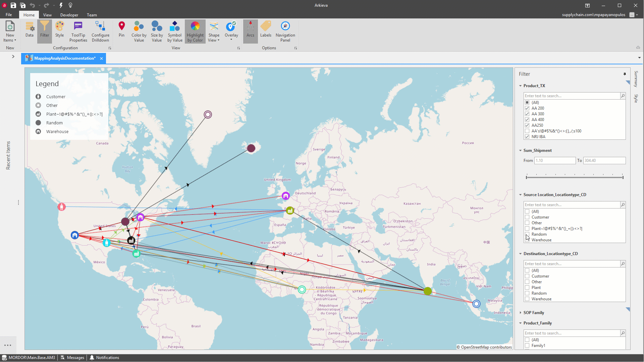Click the Sum_Shipment To value field
644x362 pixels.
(604, 161)
